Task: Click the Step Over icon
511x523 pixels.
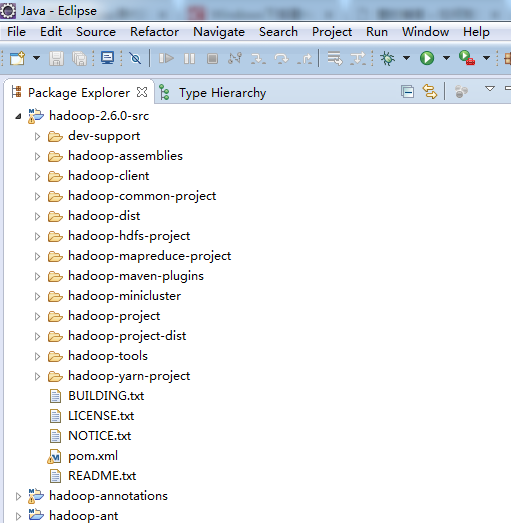Action: click(x=281, y=59)
